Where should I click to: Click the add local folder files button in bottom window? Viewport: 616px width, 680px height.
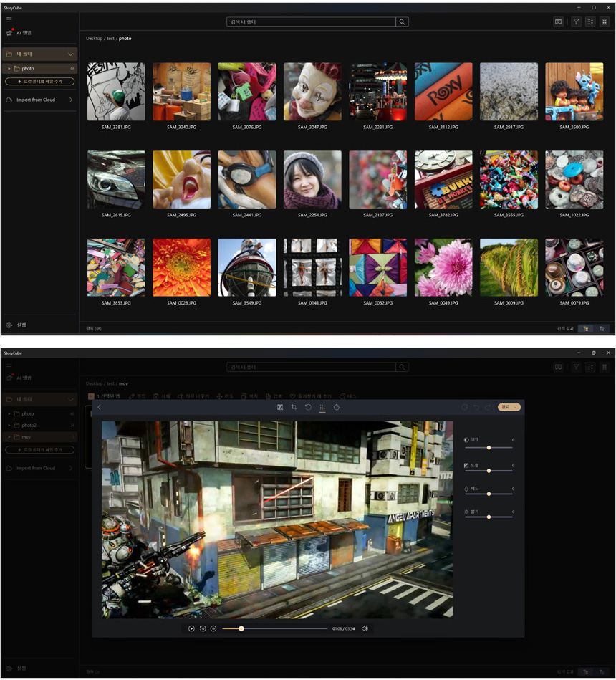(x=40, y=450)
